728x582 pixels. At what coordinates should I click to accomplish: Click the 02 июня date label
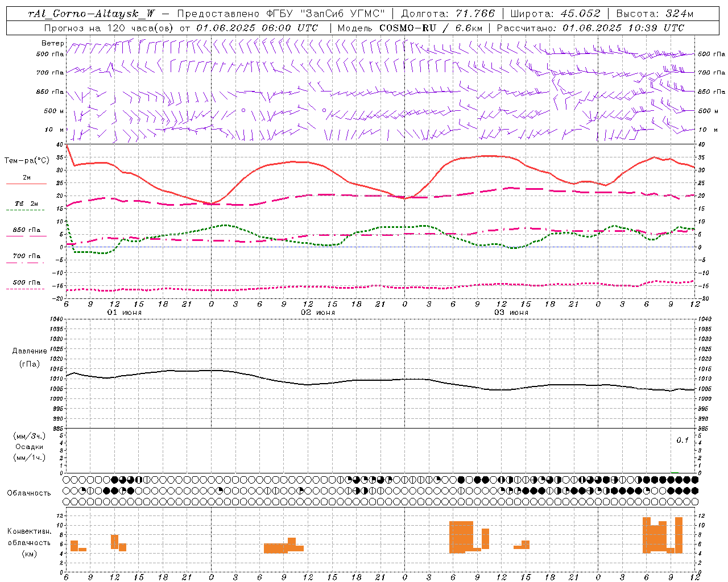(x=318, y=313)
